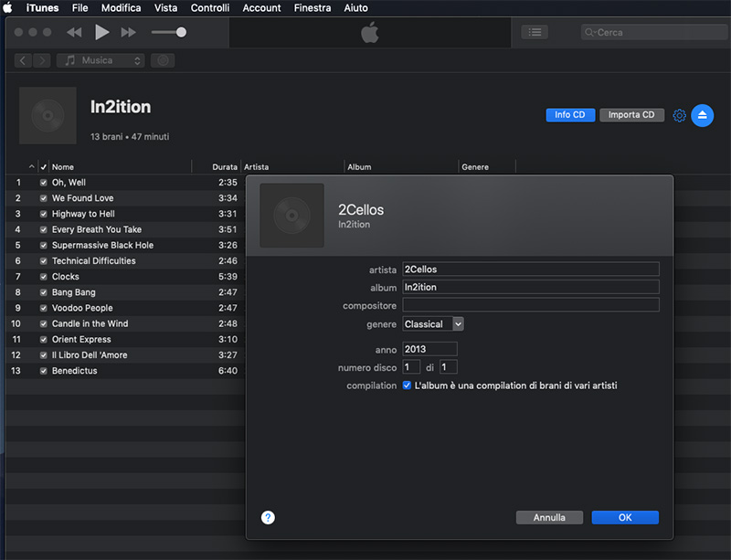Sort by Durata column header

[225, 167]
